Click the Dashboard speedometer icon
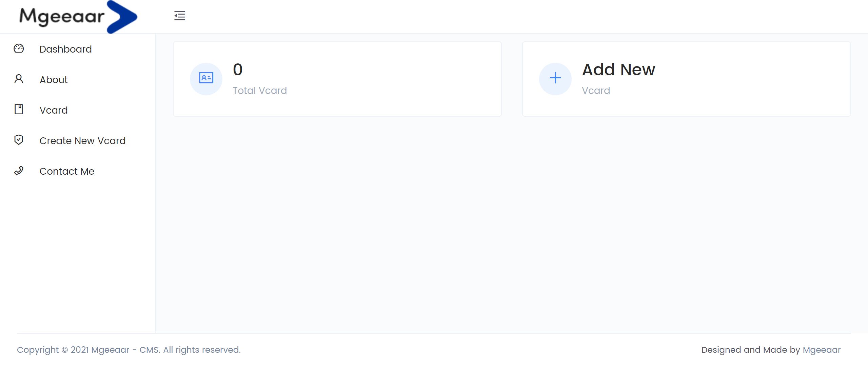The image size is (868, 367). [x=19, y=49]
